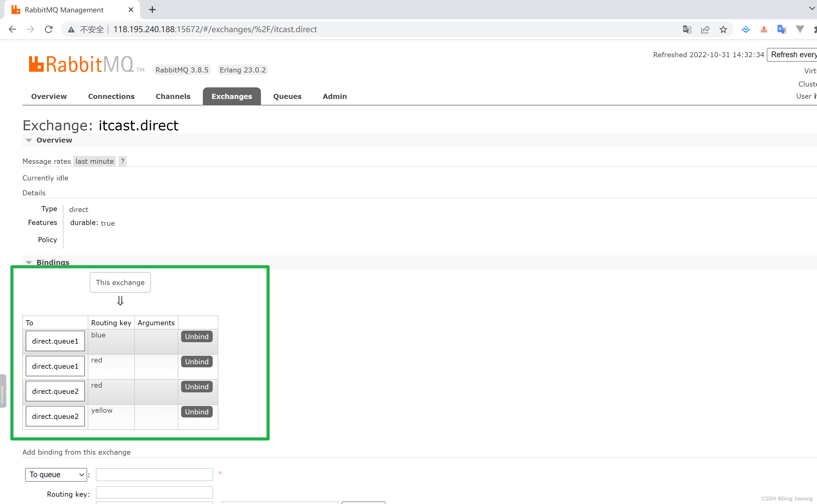Viewport: 817px width, 504px height.
Task: Click the destination queue name input field
Action: click(x=154, y=474)
